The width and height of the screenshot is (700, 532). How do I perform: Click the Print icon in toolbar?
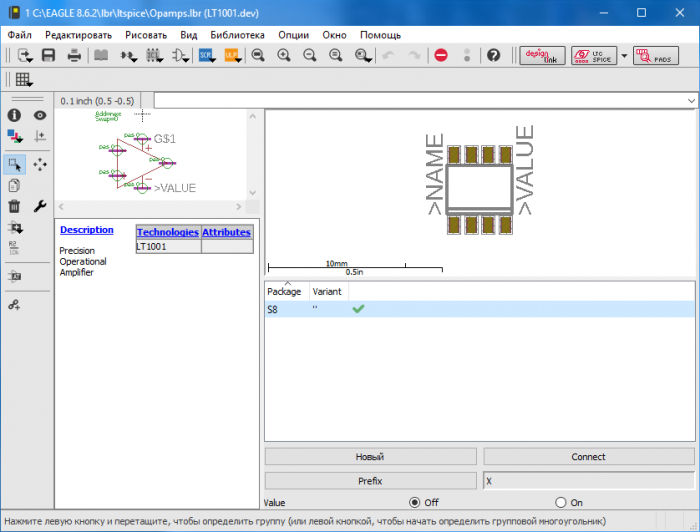(74, 56)
